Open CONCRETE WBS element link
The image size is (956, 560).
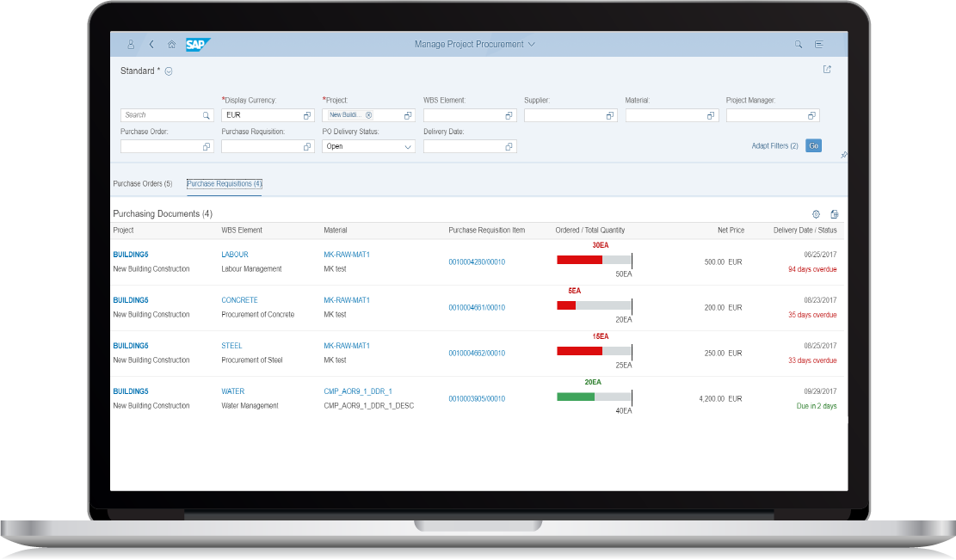(x=239, y=300)
